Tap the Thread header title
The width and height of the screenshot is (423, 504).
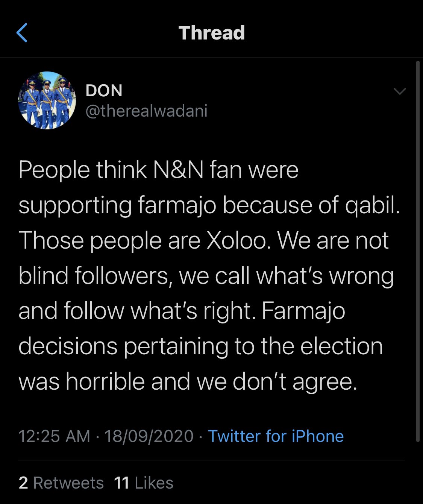pyautogui.click(x=212, y=33)
